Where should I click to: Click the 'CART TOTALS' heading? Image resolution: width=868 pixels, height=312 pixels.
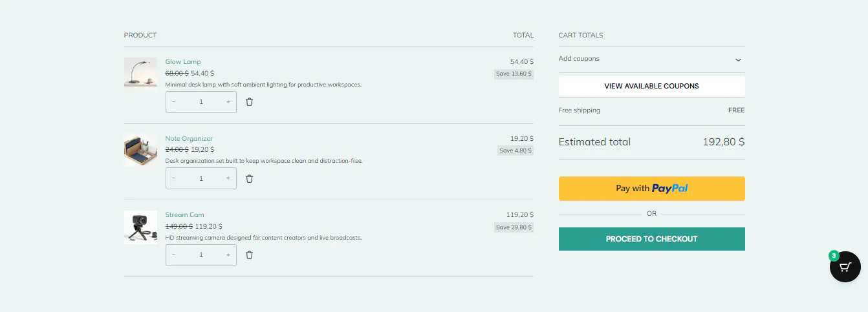tap(581, 36)
